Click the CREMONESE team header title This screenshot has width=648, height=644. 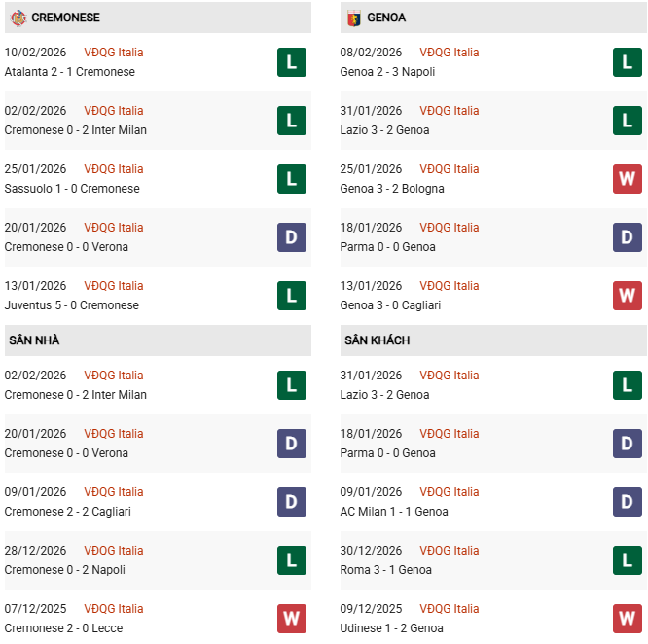[65, 18]
